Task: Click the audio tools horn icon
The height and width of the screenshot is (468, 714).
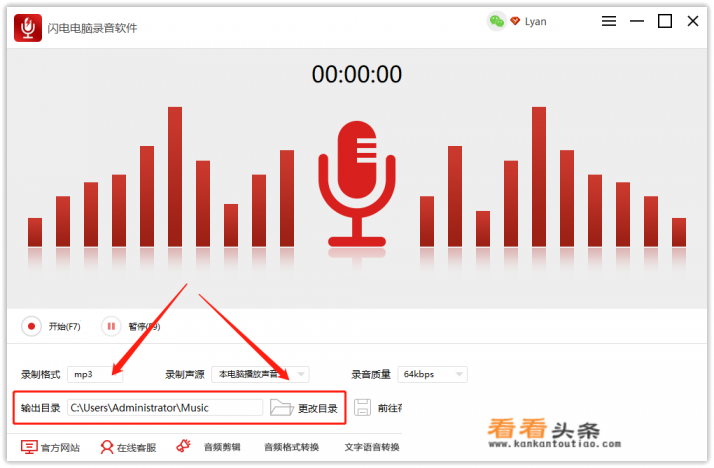Action: pos(183,446)
